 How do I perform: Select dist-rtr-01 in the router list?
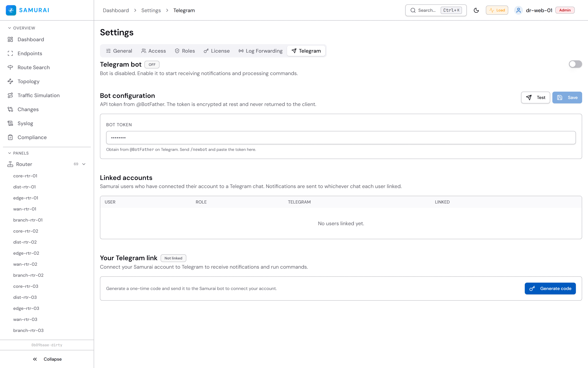[25, 187]
